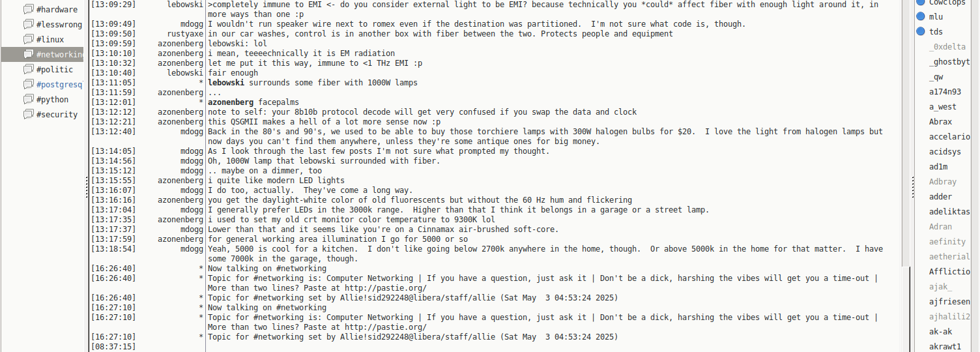Image resolution: width=980 pixels, height=352 pixels.
Task: Choose a_west in the user list
Action: click(x=943, y=106)
